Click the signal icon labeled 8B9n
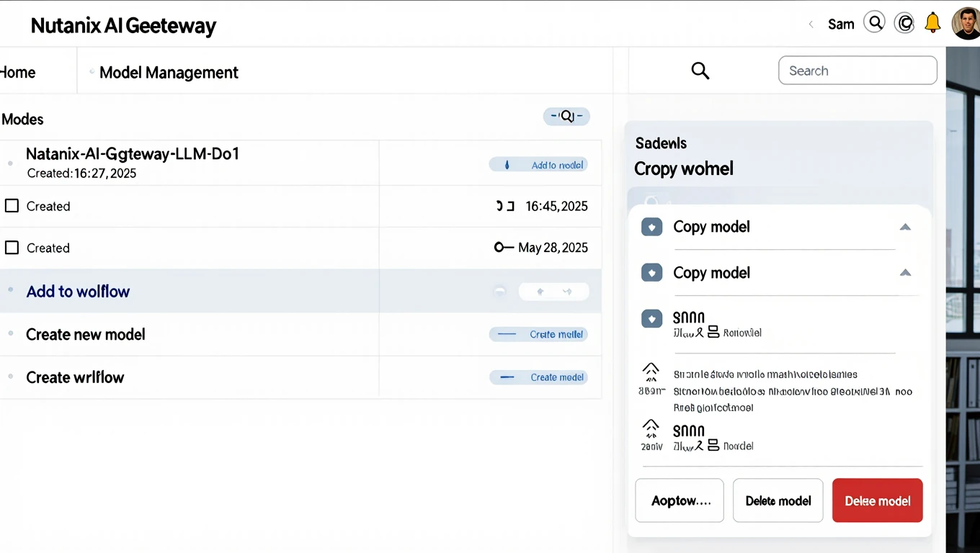Image resolution: width=980 pixels, height=553 pixels. tap(651, 372)
